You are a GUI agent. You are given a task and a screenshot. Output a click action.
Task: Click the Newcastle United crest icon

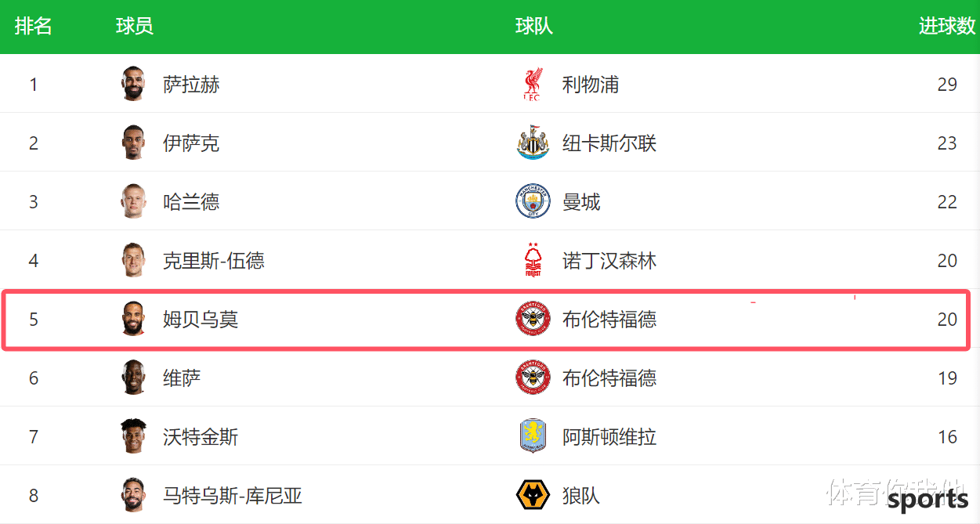pos(533,143)
